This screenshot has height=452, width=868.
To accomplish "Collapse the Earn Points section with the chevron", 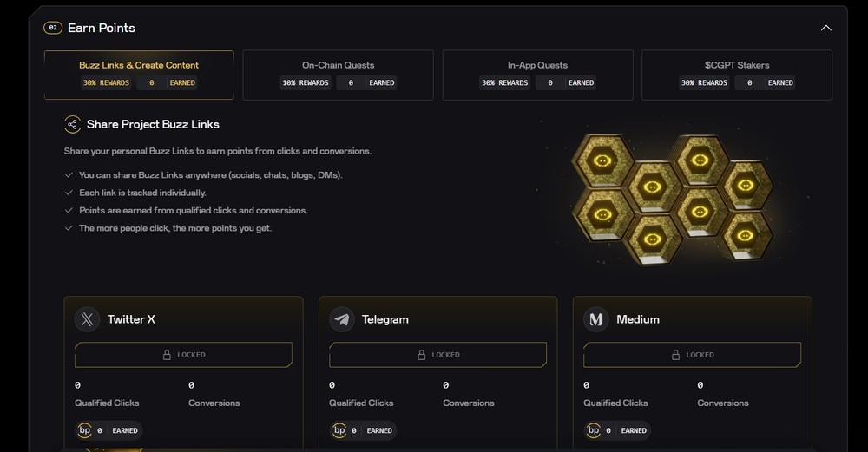I will (x=826, y=29).
